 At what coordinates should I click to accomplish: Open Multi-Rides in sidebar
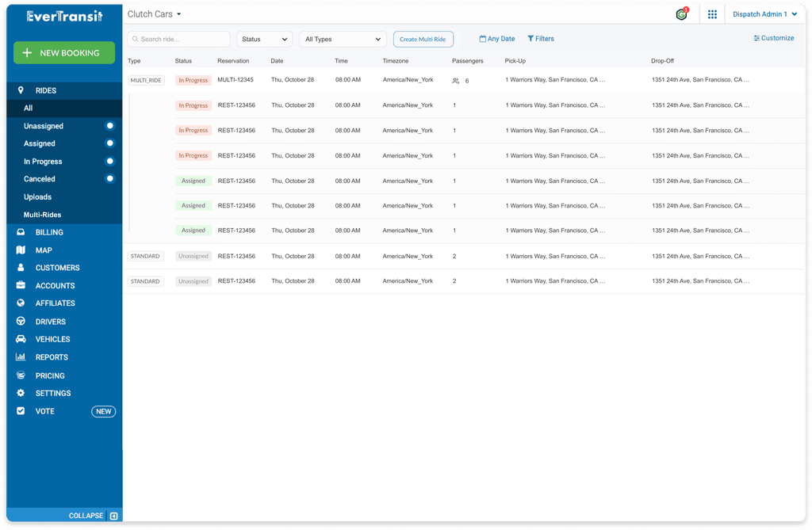[x=43, y=214]
